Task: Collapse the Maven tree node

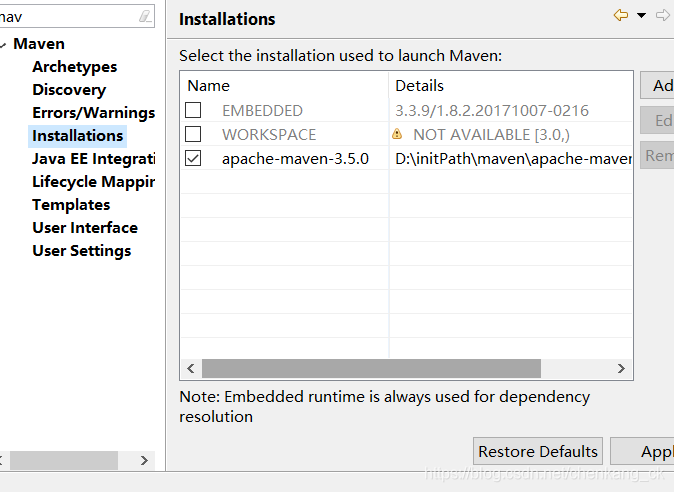Action: click(3, 44)
